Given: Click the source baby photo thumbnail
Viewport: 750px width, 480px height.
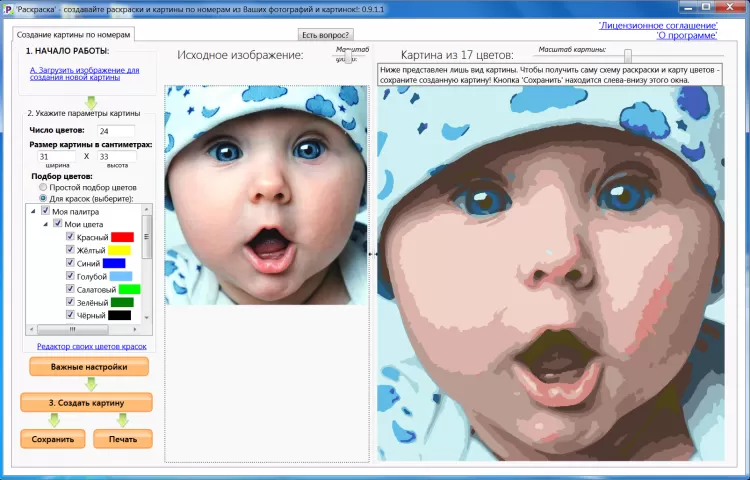Looking at the screenshot, I should click(265, 196).
